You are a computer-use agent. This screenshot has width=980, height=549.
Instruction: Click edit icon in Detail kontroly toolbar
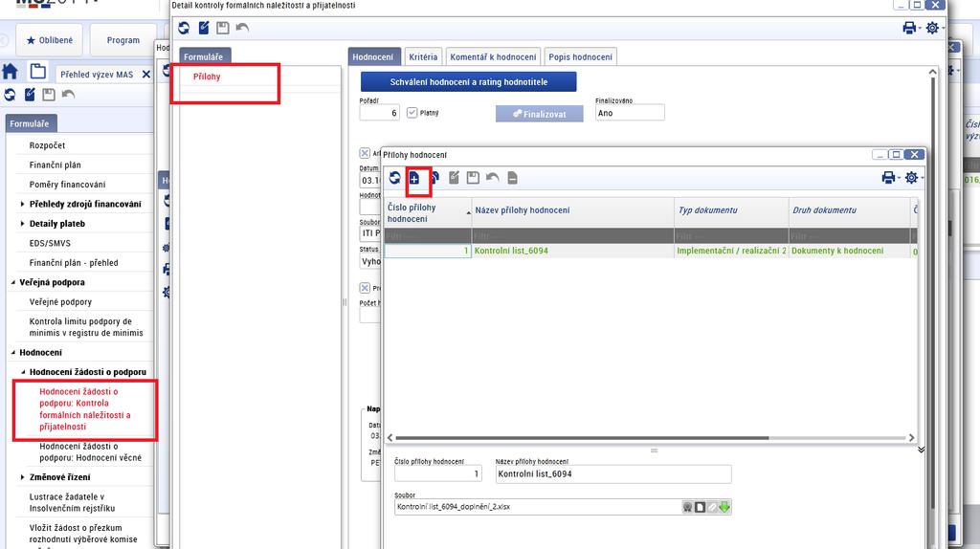[x=204, y=28]
